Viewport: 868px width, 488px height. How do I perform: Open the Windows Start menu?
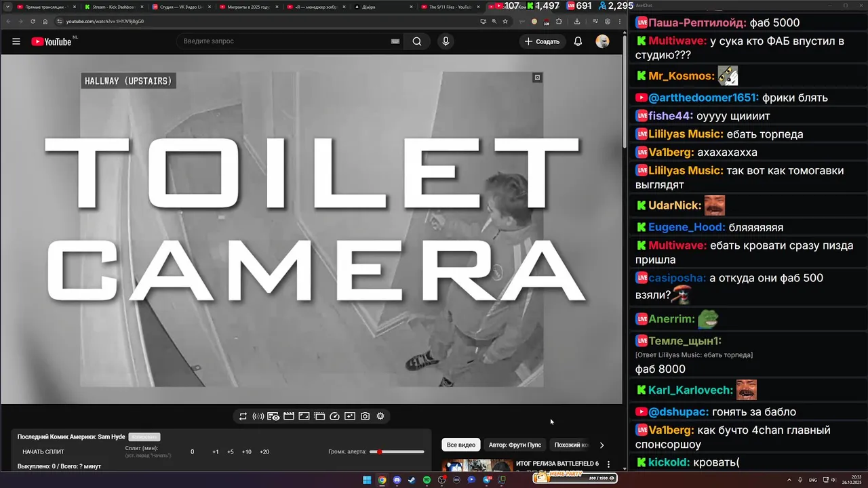pyautogui.click(x=367, y=480)
